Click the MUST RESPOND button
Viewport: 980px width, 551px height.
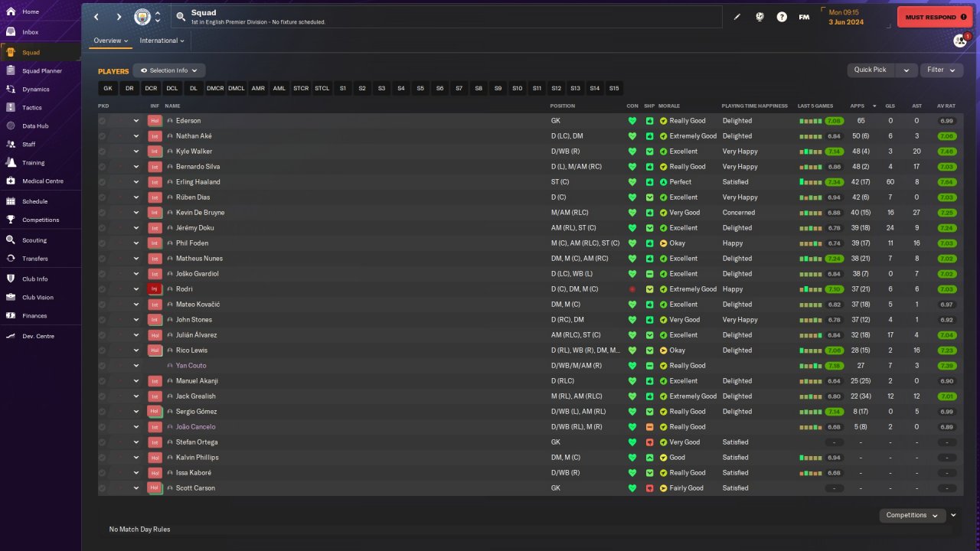click(935, 17)
